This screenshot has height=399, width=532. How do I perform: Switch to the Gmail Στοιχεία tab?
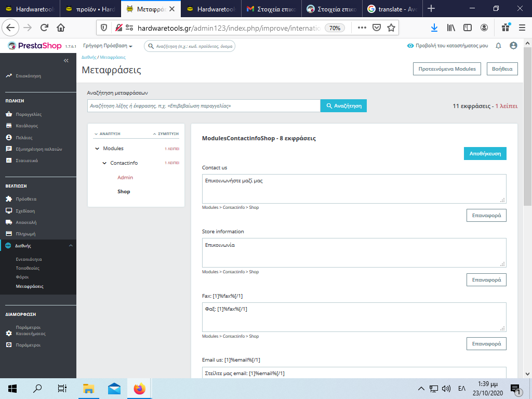(271, 9)
